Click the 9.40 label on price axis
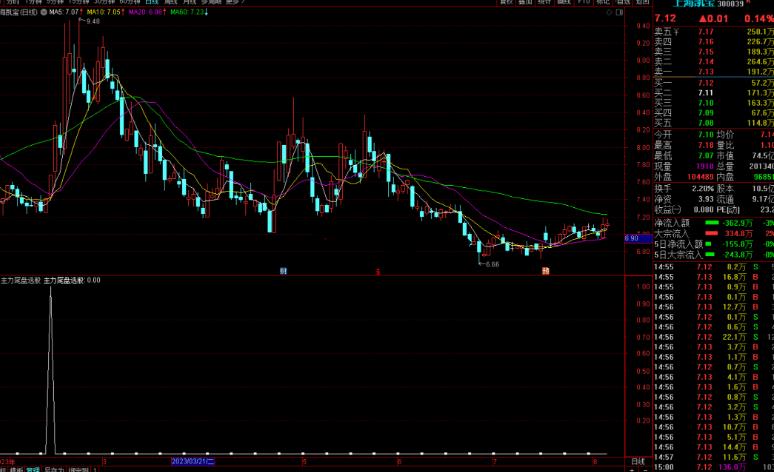 (x=643, y=26)
